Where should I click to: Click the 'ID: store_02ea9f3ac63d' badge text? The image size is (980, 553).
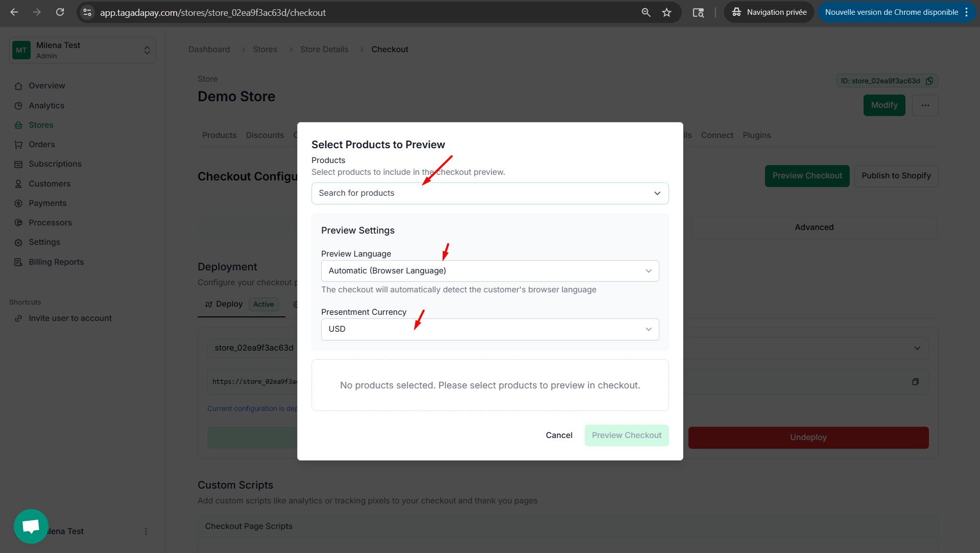880,81
